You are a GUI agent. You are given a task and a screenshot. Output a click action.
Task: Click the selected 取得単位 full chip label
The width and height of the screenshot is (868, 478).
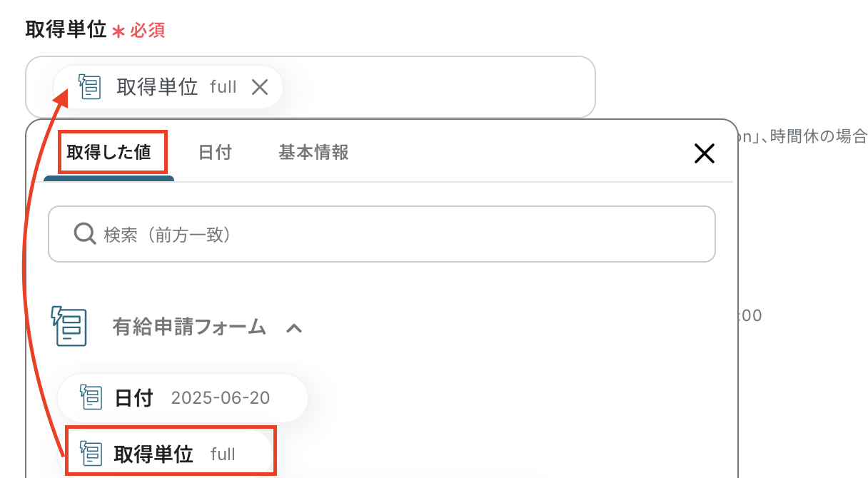[x=157, y=87]
